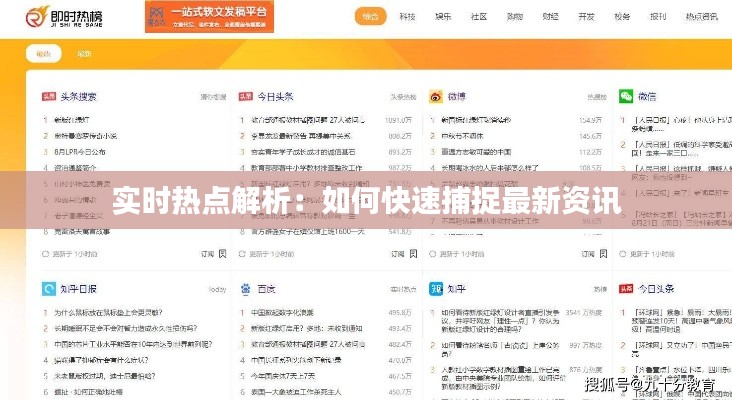Image resolution: width=732 pixels, height=400 pixels.
Task: Click the 'today' label in 知乎日报 card
Action: coord(217,289)
